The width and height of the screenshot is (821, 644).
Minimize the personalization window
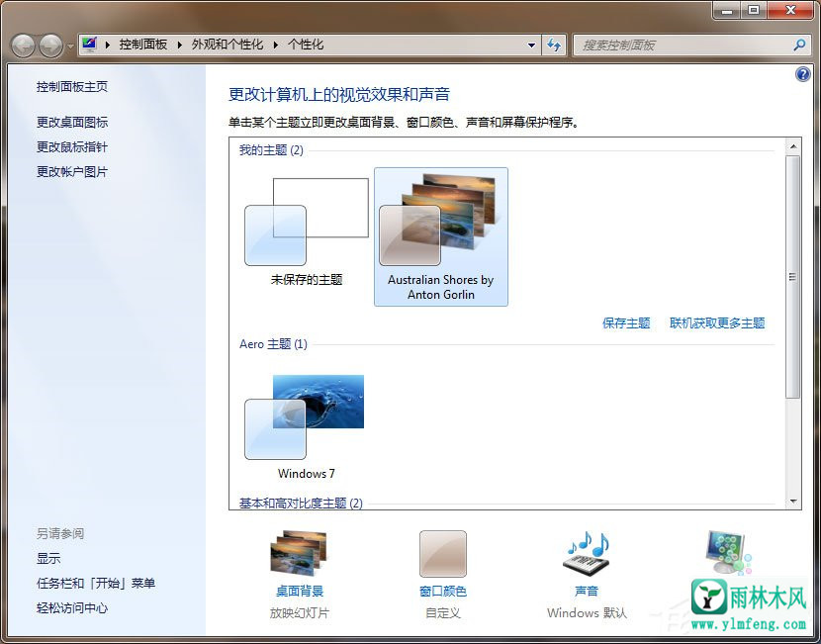pyautogui.click(x=728, y=10)
